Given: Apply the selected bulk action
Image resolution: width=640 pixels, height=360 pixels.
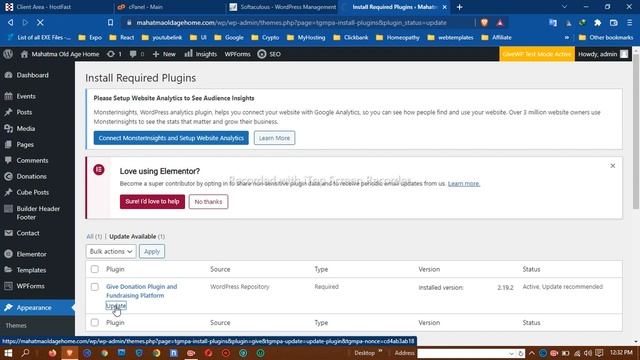Looking at the screenshot, I should 152,251.
